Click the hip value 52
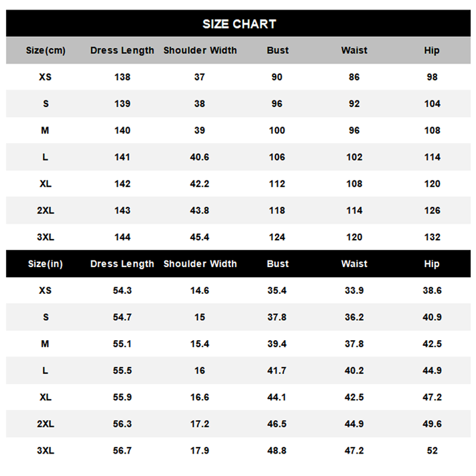 pyautogui.click(x=432, y=450)
